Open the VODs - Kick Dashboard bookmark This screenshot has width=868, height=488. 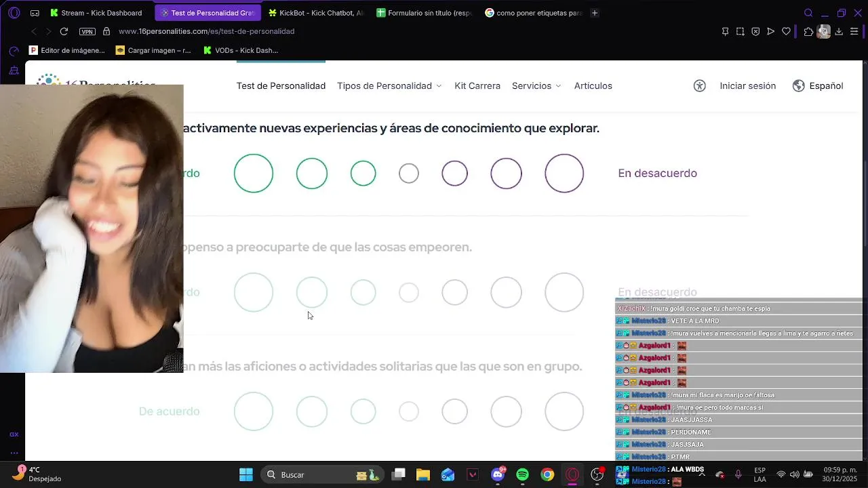(x=241, y=50)
